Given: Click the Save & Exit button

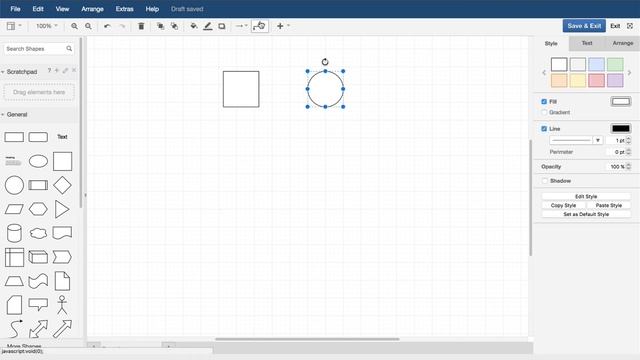Looking at the screenshot, I should click(x=584, y=26).
